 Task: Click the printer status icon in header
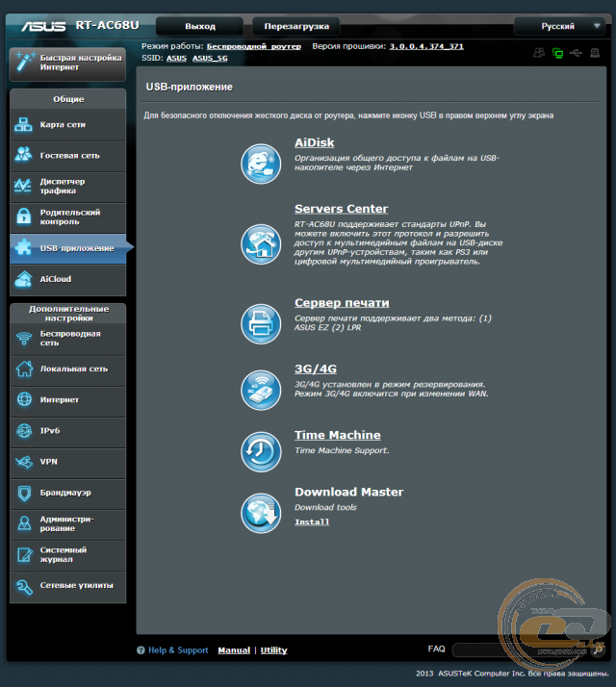[595, 53]
